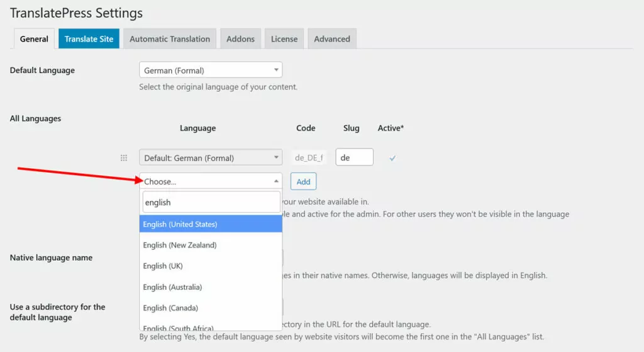
Task: Collapse the Choose... language dropdown
Action: (211, 181)
